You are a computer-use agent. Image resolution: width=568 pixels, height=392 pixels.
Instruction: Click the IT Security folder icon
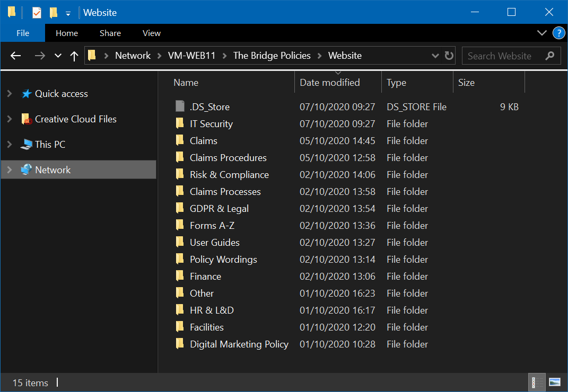click(180, 124)
